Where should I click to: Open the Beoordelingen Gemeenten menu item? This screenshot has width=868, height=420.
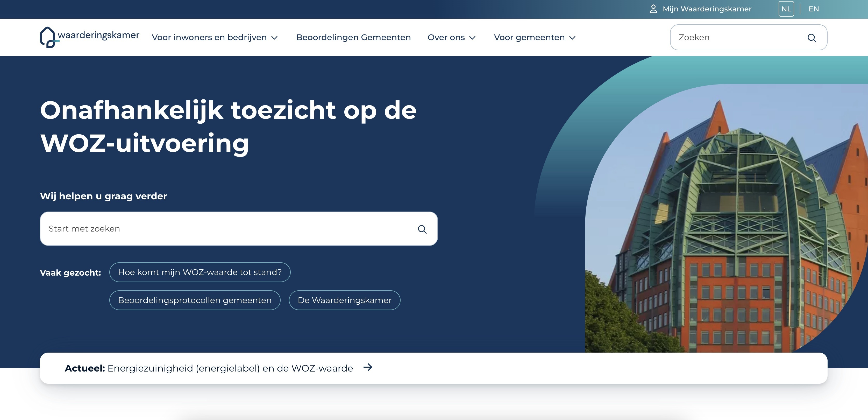click(353, 37)
